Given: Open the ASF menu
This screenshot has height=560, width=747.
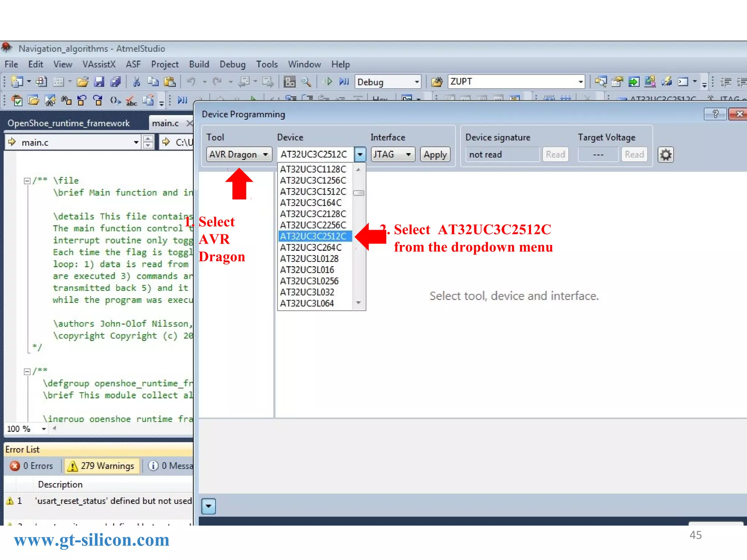Looking at the screenshot, I should [133, 65].
